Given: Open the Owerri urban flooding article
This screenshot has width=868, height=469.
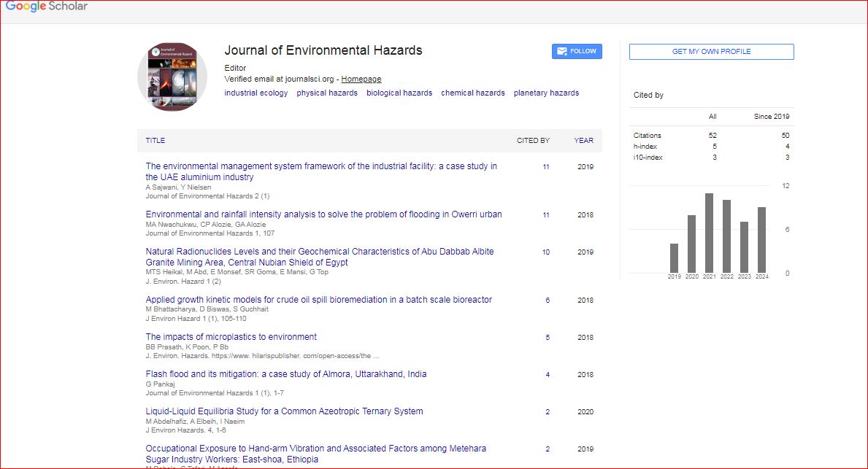Looking at the screenshot, I should (x=323, y=214).
